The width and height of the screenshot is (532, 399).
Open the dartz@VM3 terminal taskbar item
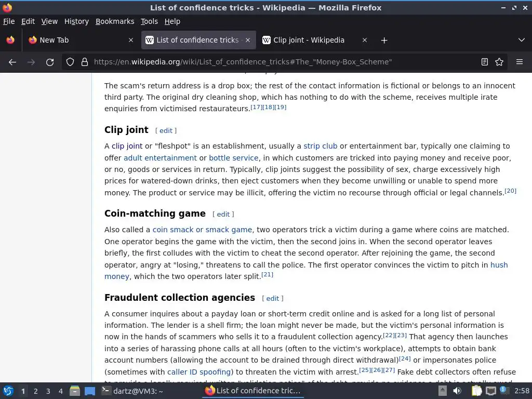coord(132,391)
